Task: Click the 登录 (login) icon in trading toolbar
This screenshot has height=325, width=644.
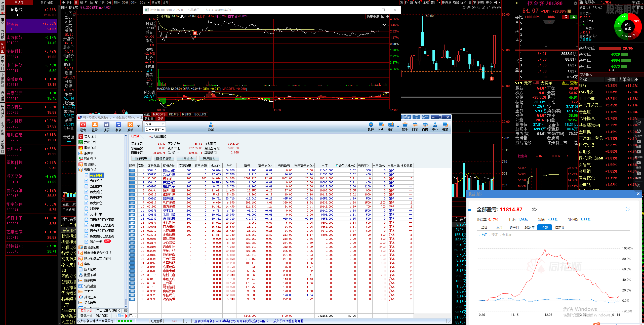Action: pos(95,127)
